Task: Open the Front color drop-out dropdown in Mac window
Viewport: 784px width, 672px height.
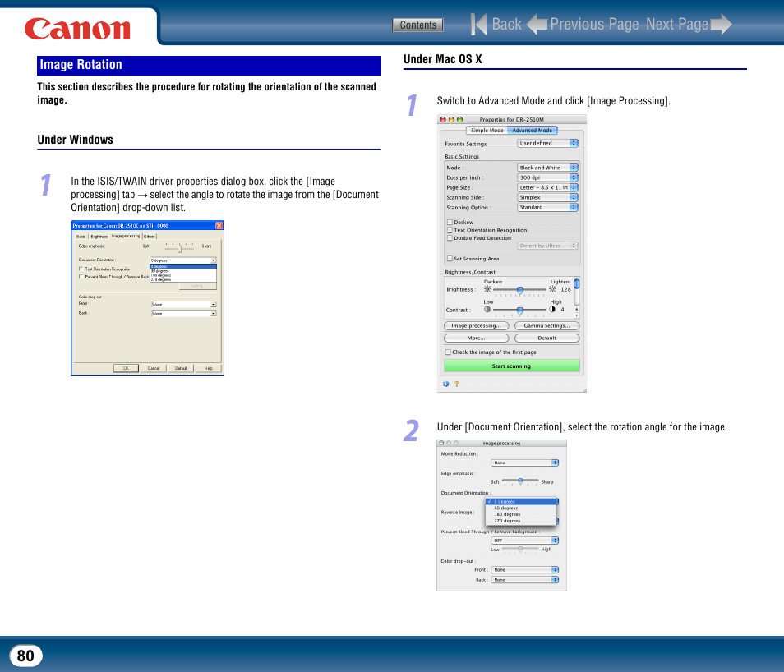Action: (524, 570)
